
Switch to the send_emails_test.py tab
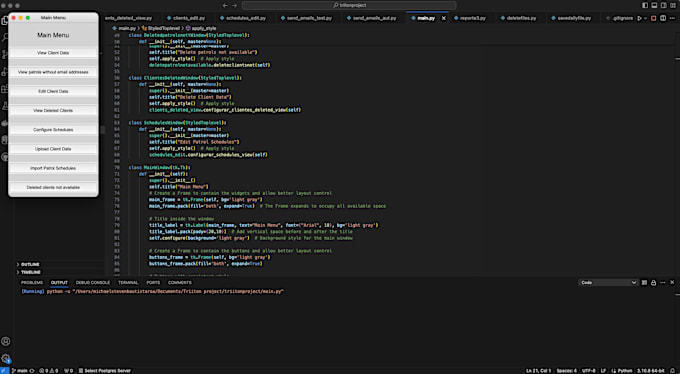306,18
